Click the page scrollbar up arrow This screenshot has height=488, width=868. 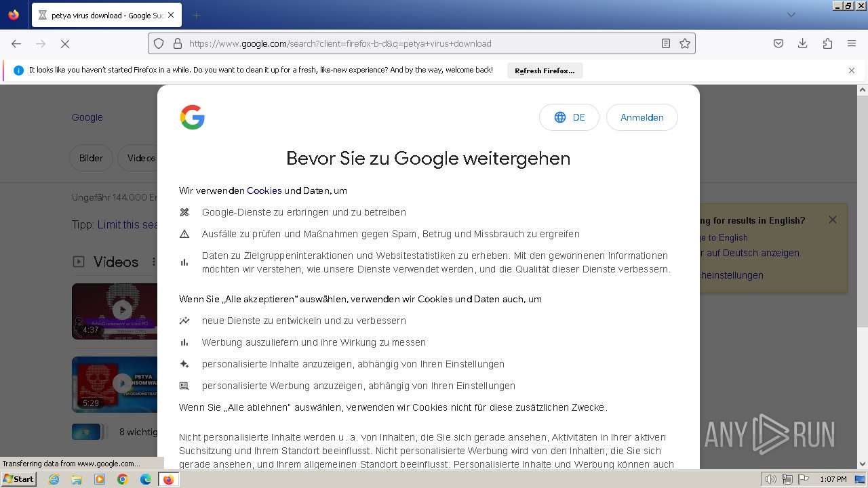[x=863, y=89]
